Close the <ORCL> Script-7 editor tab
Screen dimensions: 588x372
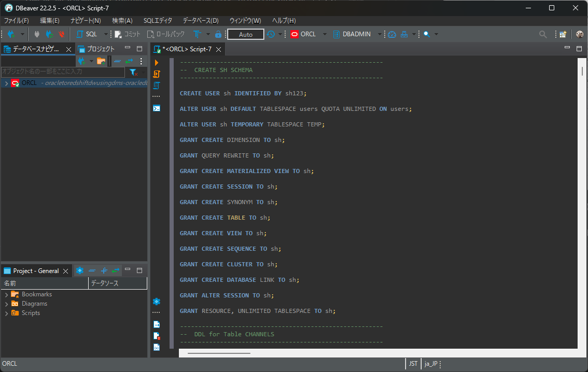219,49
